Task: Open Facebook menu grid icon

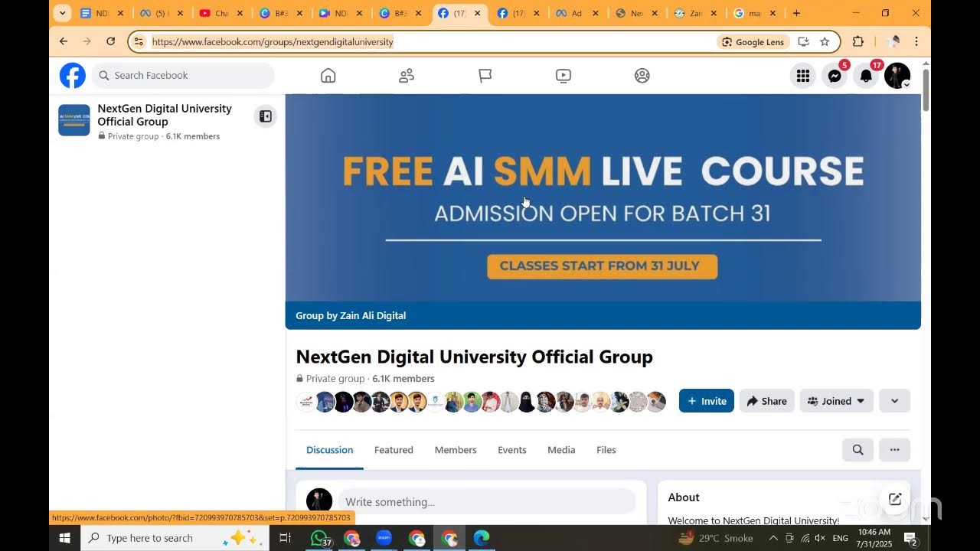Action: coord(803,76)
